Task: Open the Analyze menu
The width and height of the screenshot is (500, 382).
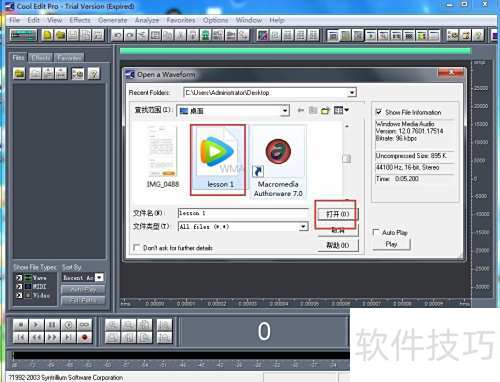Action: coord(147,20)
